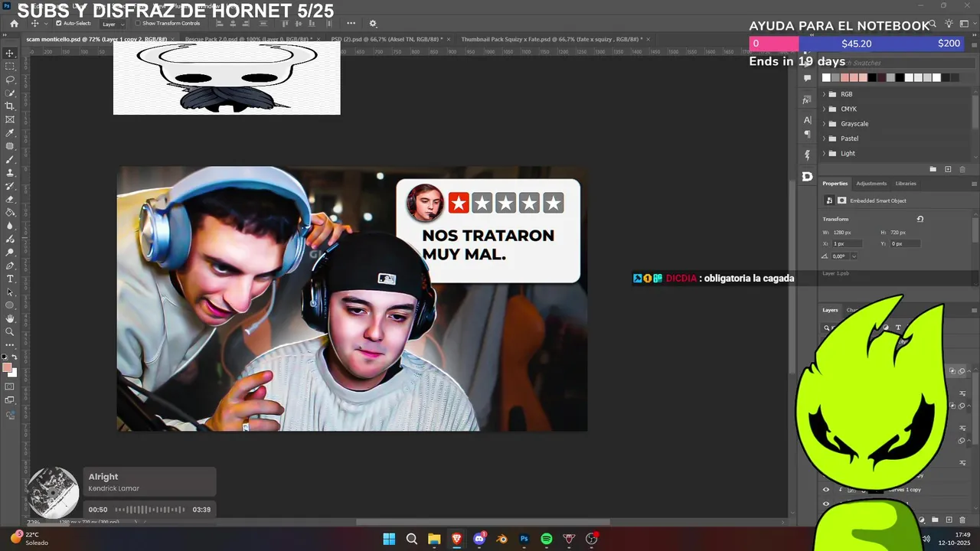Open the Paragraph panel icon
The image size is (980, 551).
click(x=807, y=135)
